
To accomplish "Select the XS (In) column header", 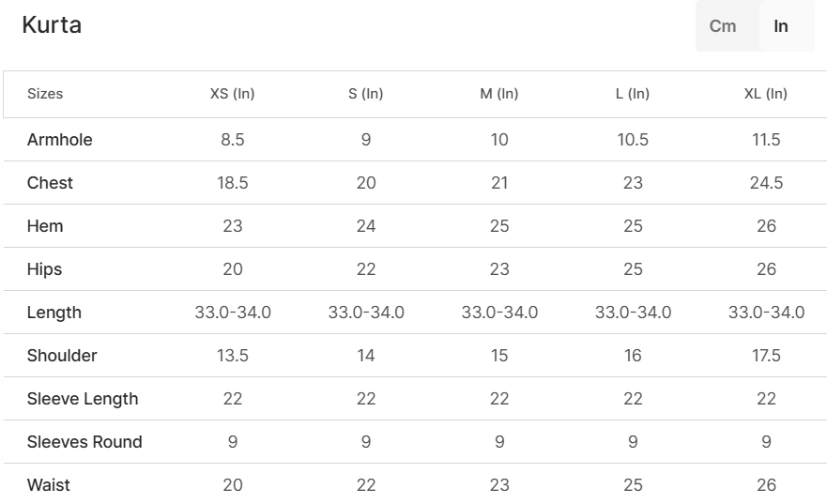I will coord(232,94).
